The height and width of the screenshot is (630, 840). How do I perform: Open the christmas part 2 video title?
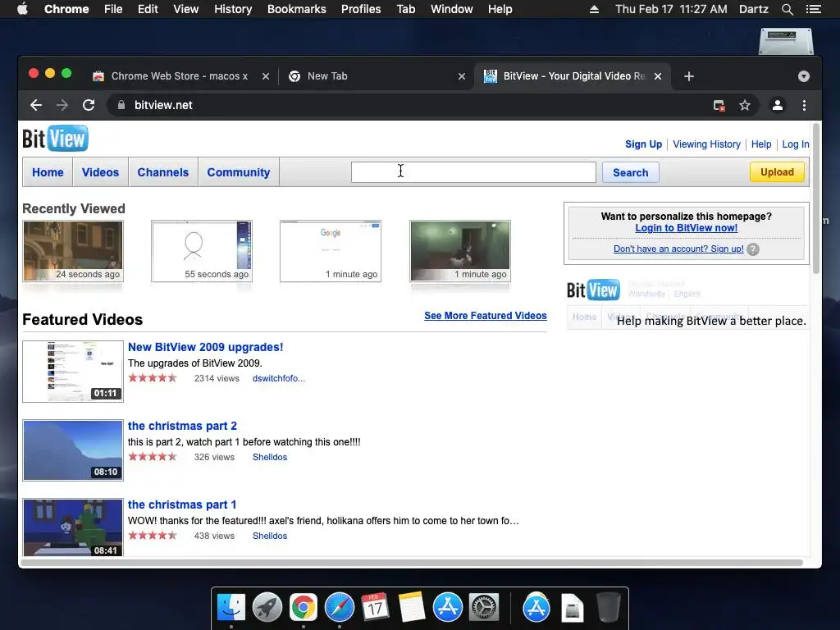pyautogui.click(x=182, y=426)
